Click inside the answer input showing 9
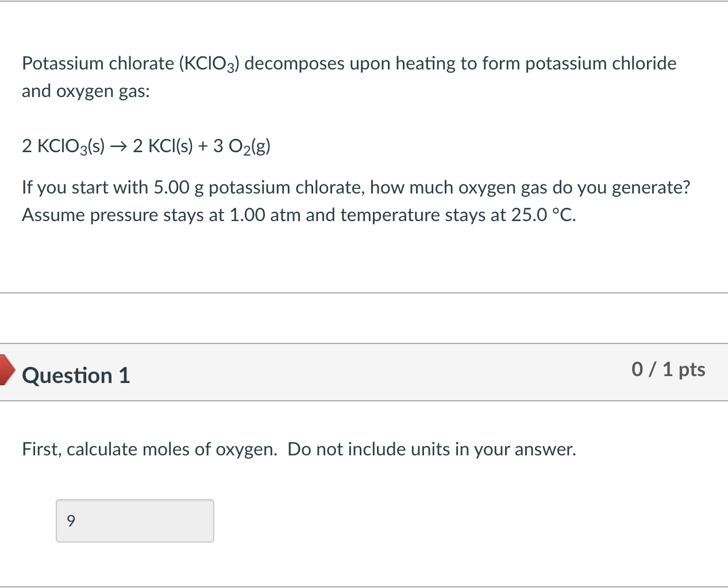 pyautogui.click(x=135, y=520)
